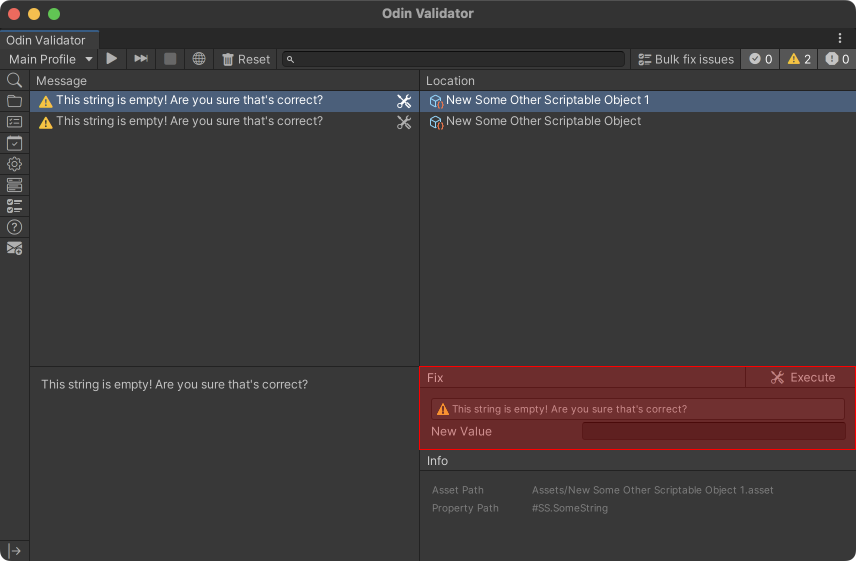Click the globe icon in the toolbar

[199, 59]
